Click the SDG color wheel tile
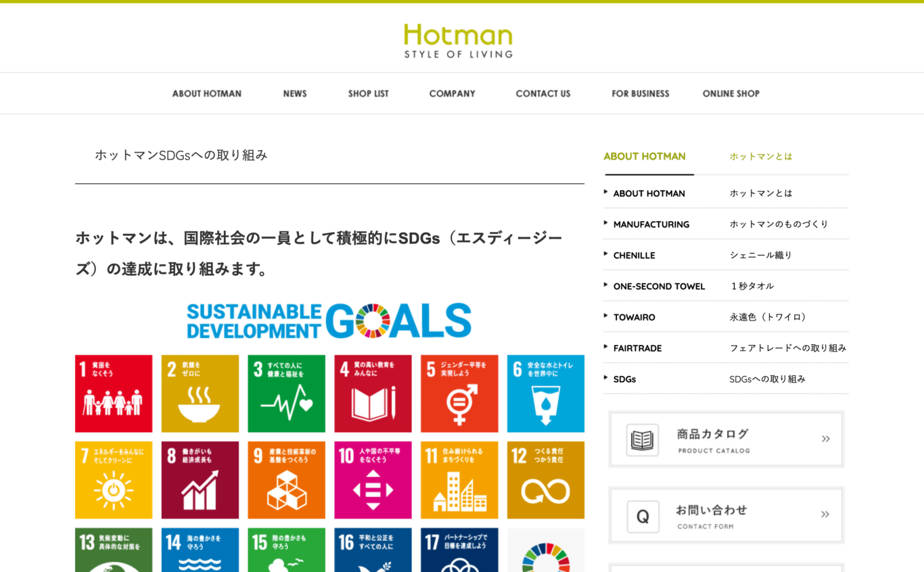924x572 pixels. pyautogui.click(x=546, y=550)
